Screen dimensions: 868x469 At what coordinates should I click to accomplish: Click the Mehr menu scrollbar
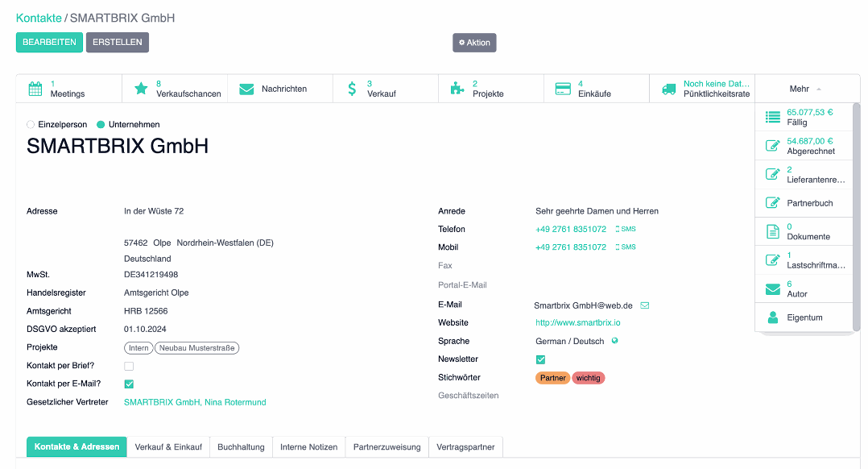pyautogui.click(x=857, y=216)
